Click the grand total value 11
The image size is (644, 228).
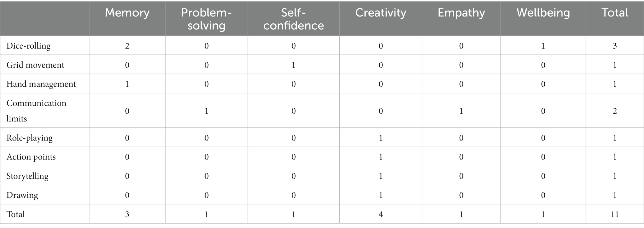point(615,214)
